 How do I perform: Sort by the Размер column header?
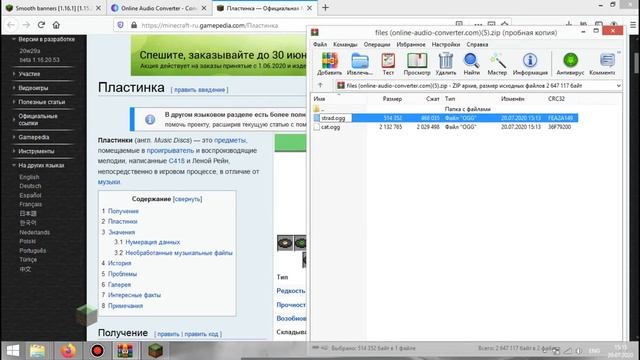tap(392, 99)
